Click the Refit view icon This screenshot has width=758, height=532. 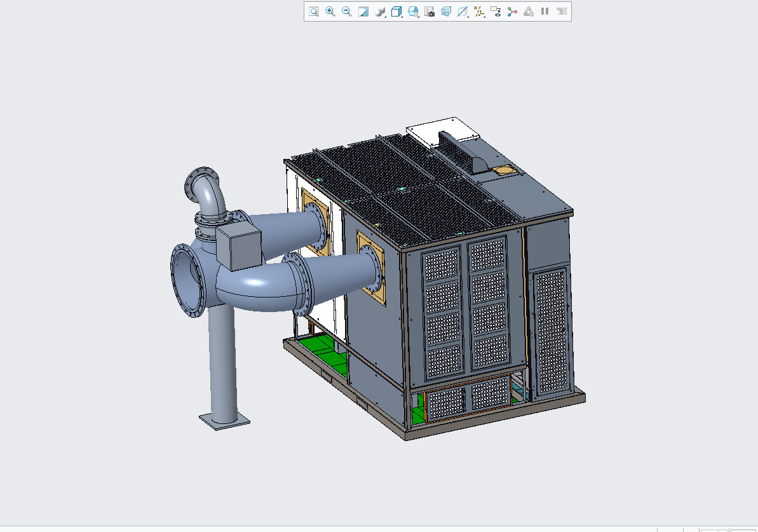point(314,11)
